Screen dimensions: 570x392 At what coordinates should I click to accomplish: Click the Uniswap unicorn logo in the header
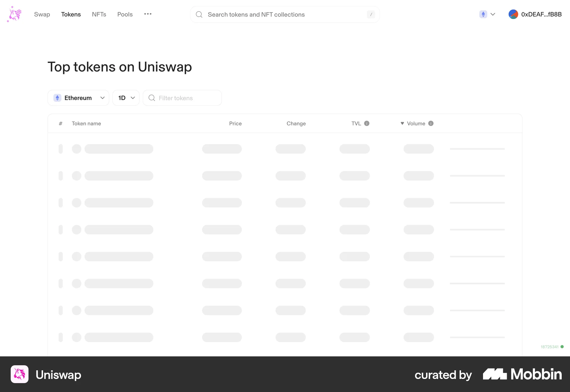[14, 14]
